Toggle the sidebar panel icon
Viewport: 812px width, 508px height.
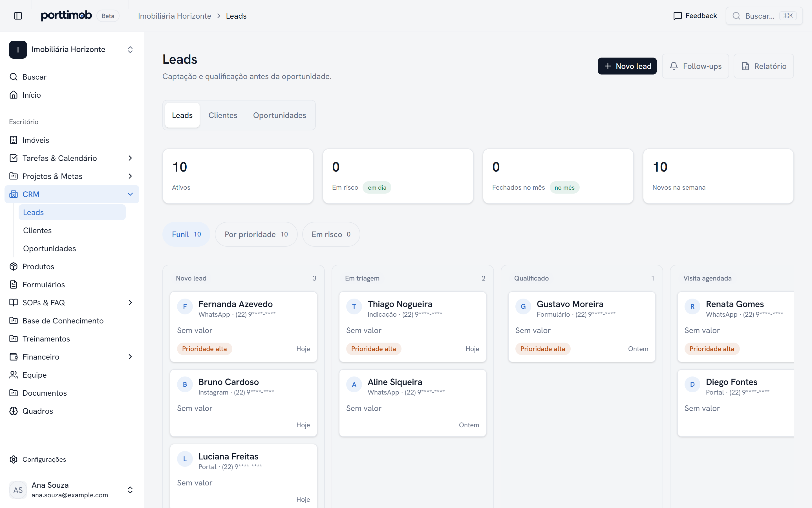click(x=18, y=16)
